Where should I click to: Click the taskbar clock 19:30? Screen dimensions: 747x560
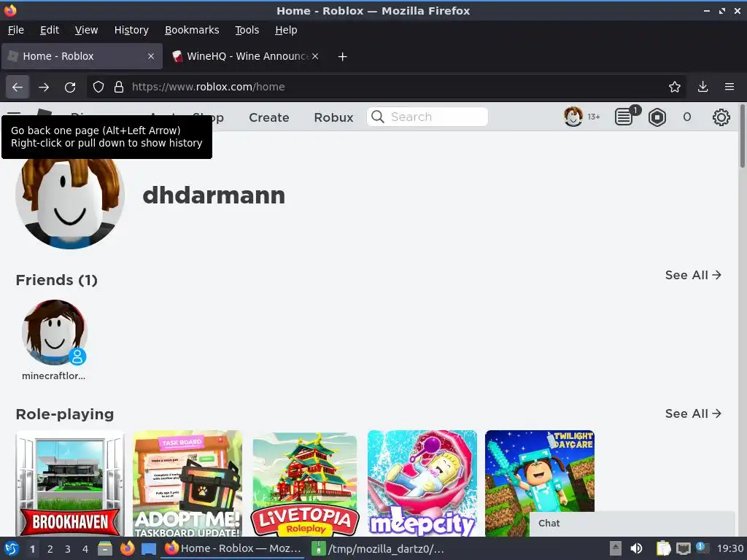(729, 548)
